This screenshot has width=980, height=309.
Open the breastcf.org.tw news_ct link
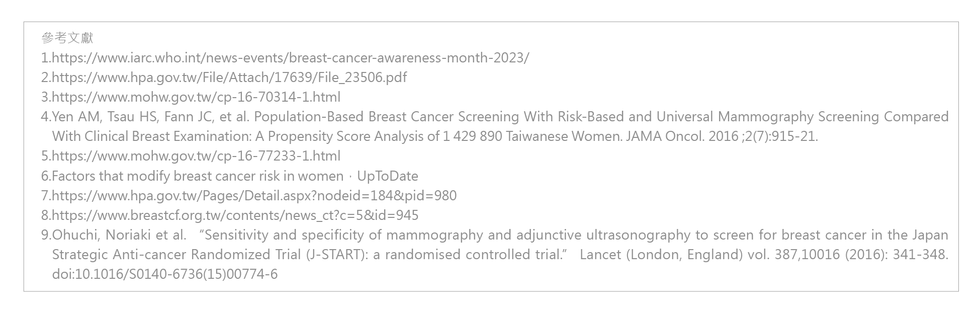click(x=235, y=215)
